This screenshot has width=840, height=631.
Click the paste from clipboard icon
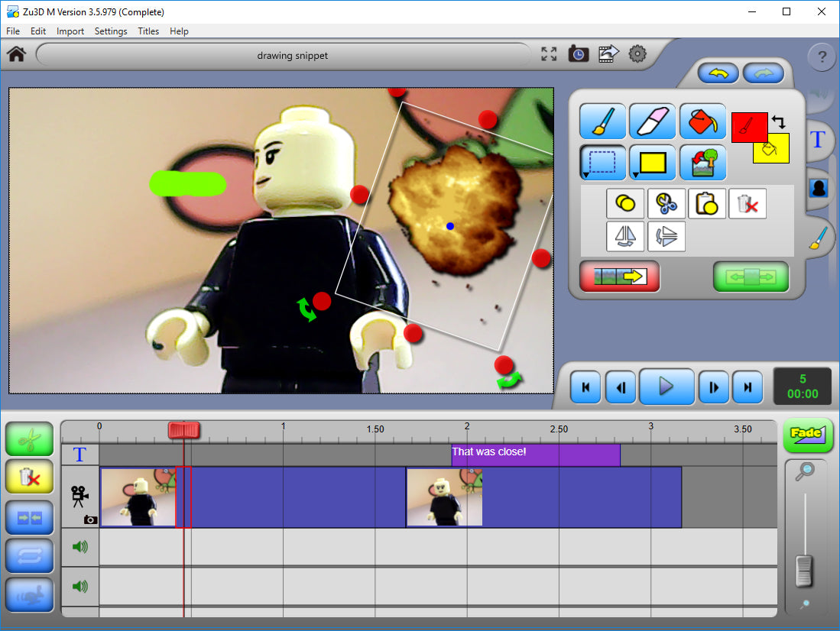click(x=707, y=204)
